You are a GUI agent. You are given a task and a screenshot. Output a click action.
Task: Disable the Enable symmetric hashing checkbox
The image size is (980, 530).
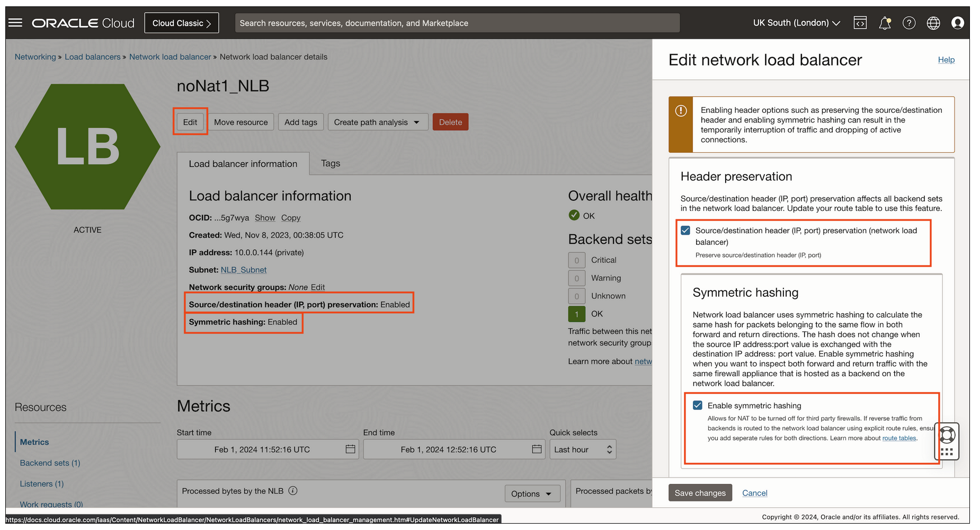(698, 405)
